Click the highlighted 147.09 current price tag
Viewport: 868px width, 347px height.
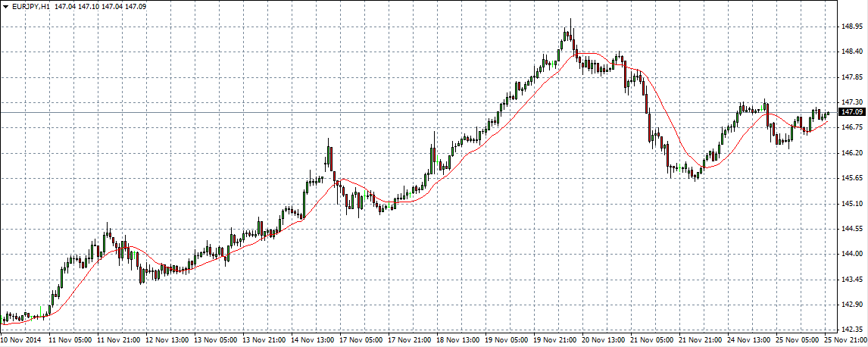point(854,112)
